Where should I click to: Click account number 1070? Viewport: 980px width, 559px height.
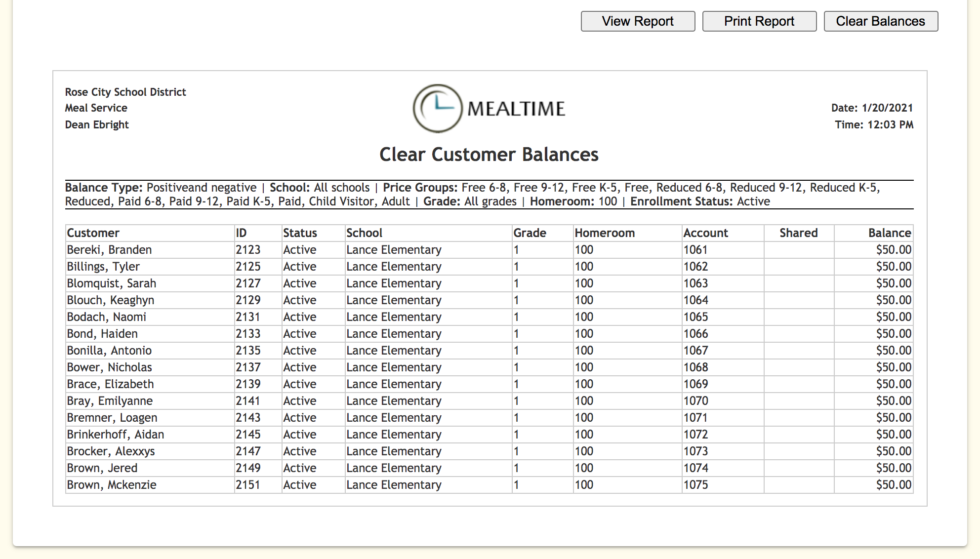coord(695,401)
